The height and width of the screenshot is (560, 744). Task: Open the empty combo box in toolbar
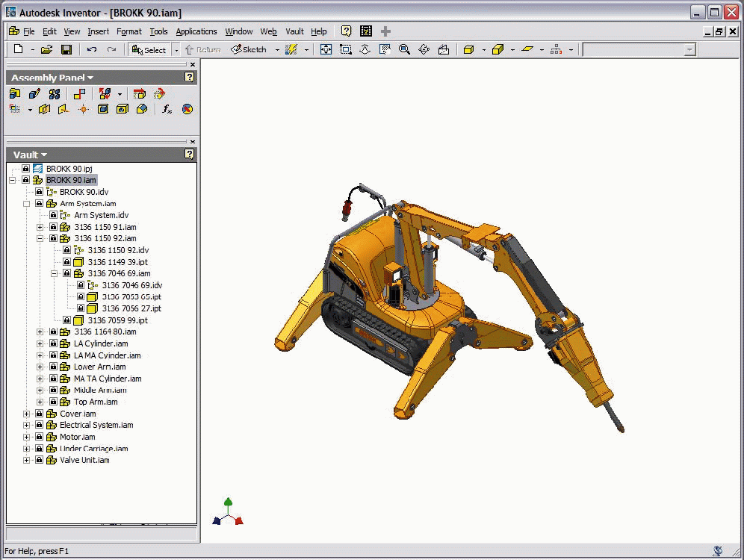(x=639, y=50)
